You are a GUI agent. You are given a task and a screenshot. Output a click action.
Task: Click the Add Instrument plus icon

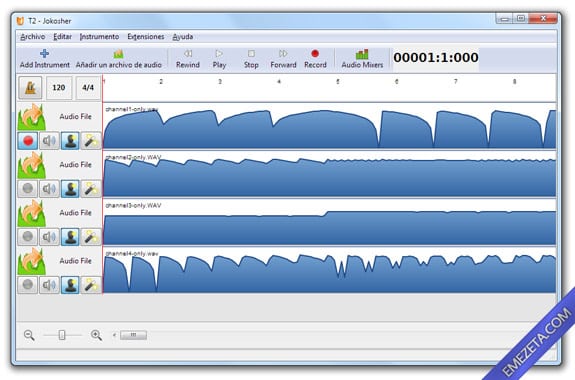coord(44,54)
